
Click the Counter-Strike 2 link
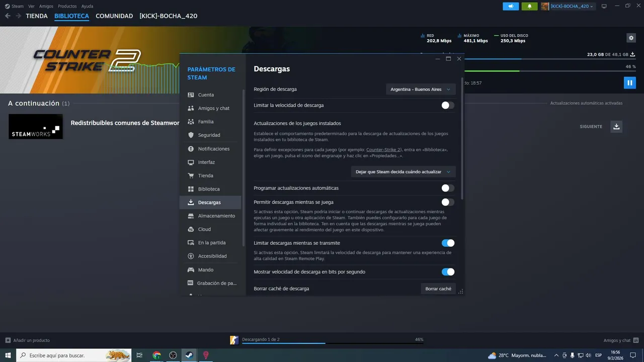tap(383, 150)
